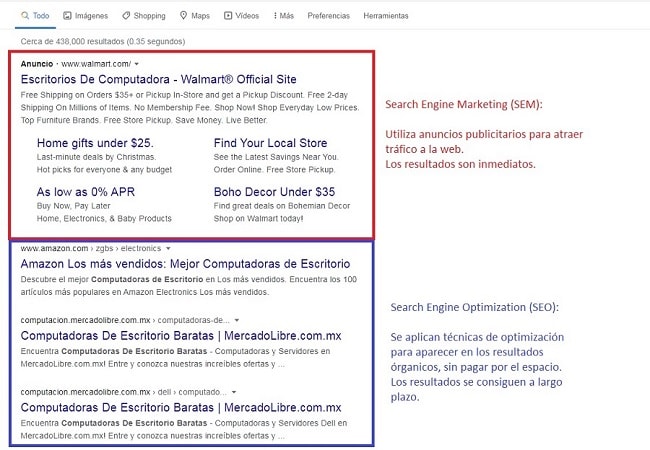The width and height of the screenshot is (650, 450).
Task: Expand the arrow after mercadolibre dell computado... URL
Action: click(x=234, y=392)
